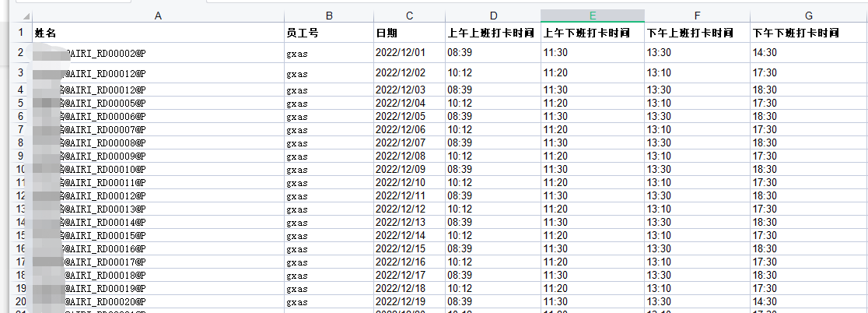This screenshot has height=313, width=868.
Task: Click the date cell 2022/12/02
Action: pos(410,72)
